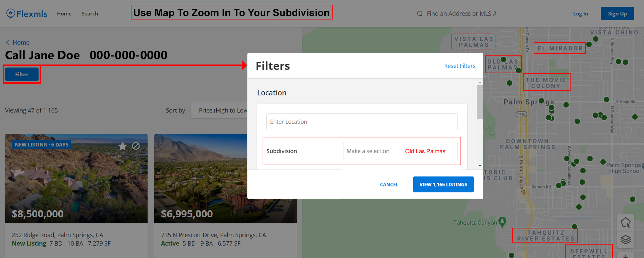The width and height of the screenshot is (644, 258).
Task: Click the back chevron beside Home
Action: click(x=8, y=42)
